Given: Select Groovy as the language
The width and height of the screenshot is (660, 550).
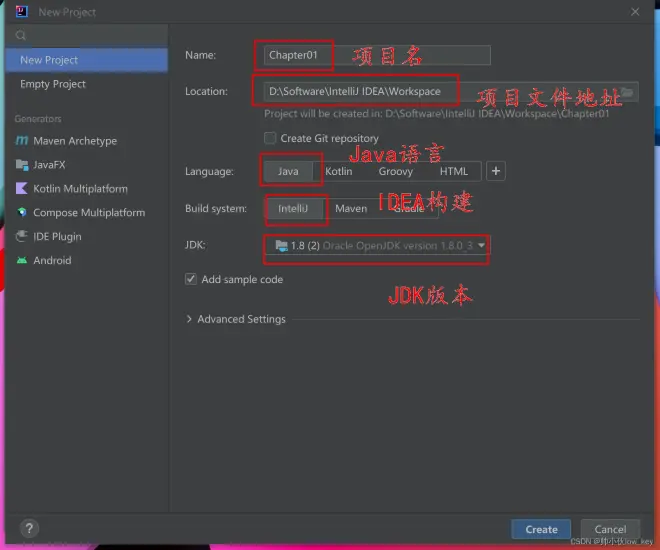Looking at the screenshot, I should pyautogui.click(x=396, y=171).
